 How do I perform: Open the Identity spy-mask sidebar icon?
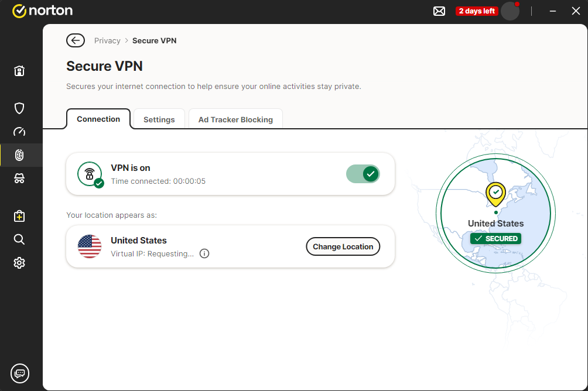click(19, 179)
